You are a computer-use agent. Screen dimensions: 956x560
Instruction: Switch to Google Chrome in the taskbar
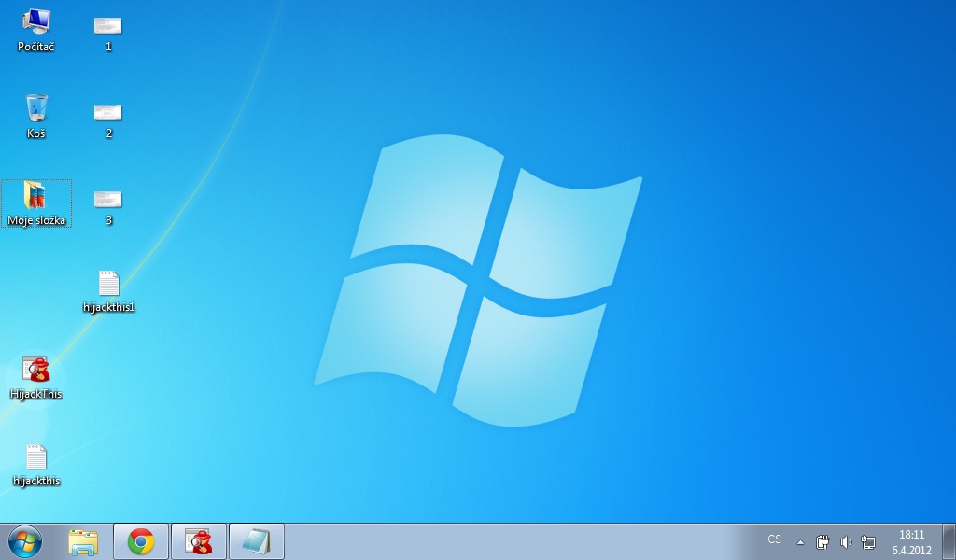[x=141, y=541]
